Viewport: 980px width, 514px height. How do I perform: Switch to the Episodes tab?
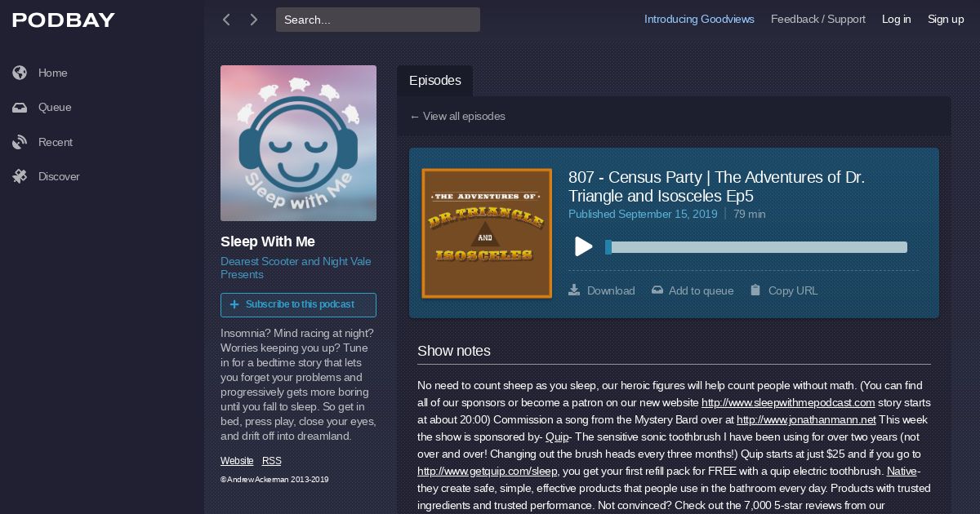tap(435, 81)
